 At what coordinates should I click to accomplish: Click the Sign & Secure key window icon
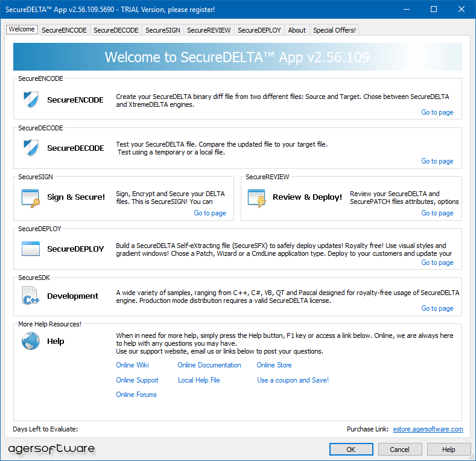(31, 198)
